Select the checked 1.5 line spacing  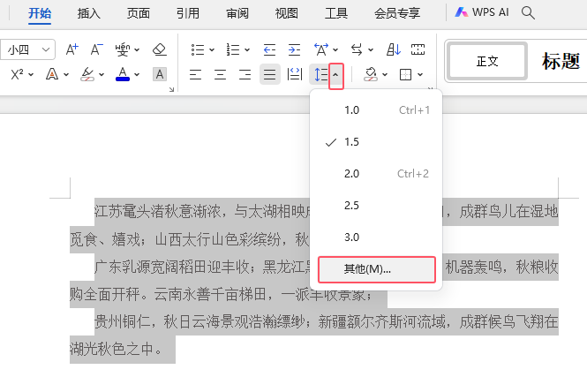[x=376, y=142]
